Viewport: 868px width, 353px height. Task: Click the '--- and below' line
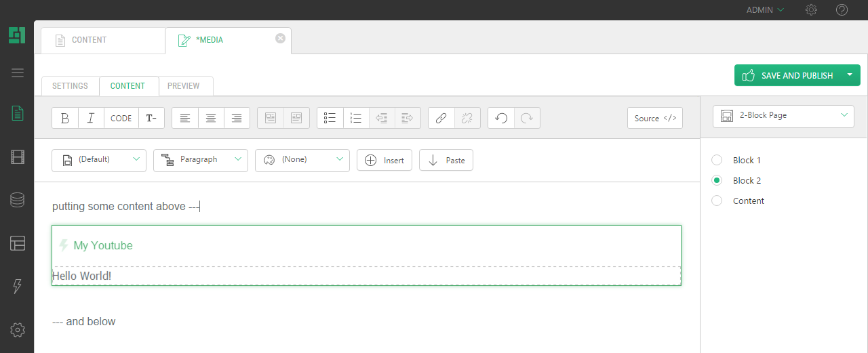point(84,321)
